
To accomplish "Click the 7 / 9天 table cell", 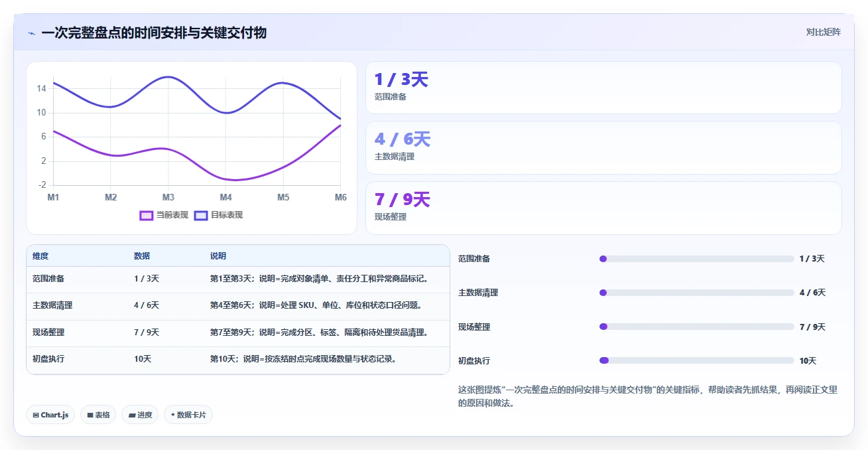I will pyautogui.click(x=147, y=332).
